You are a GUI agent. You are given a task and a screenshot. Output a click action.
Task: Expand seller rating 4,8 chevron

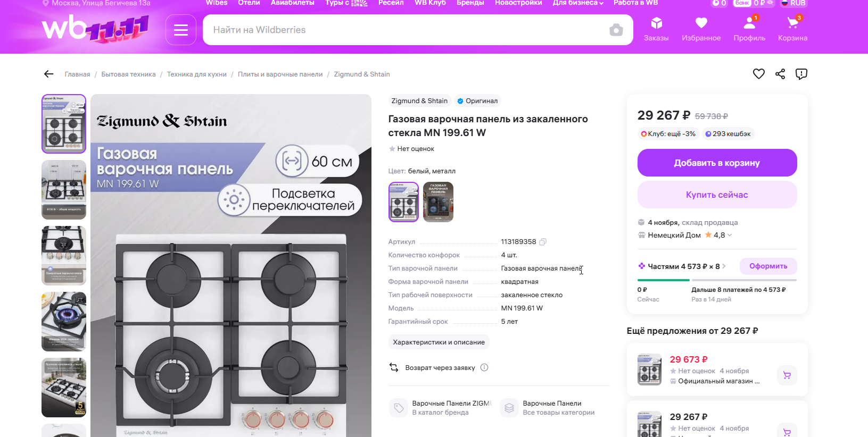[730, 235]
